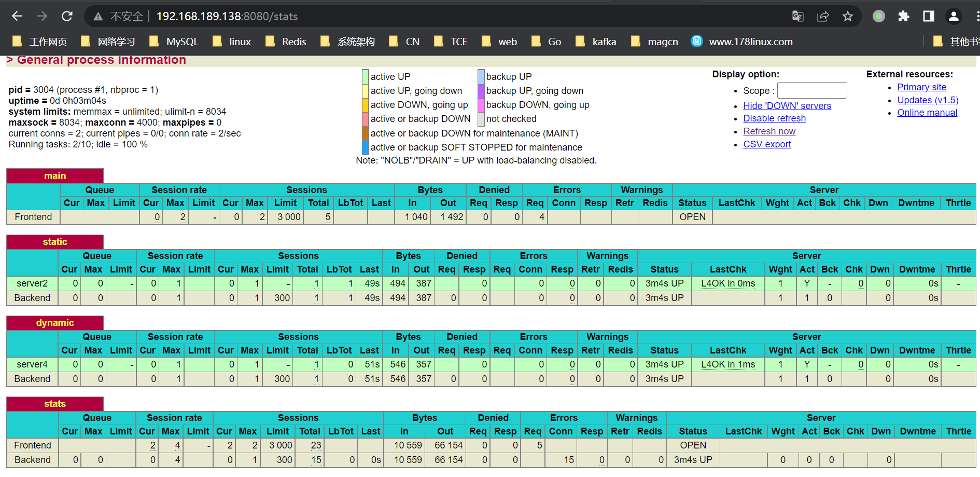Open the Redis bookmark folder

point(286,42)
